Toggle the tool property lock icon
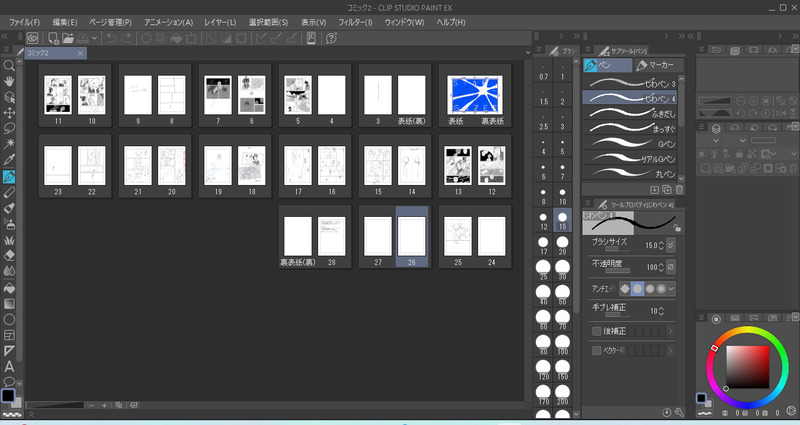Screen dimensions: 800x425 (x=677, y=228)
